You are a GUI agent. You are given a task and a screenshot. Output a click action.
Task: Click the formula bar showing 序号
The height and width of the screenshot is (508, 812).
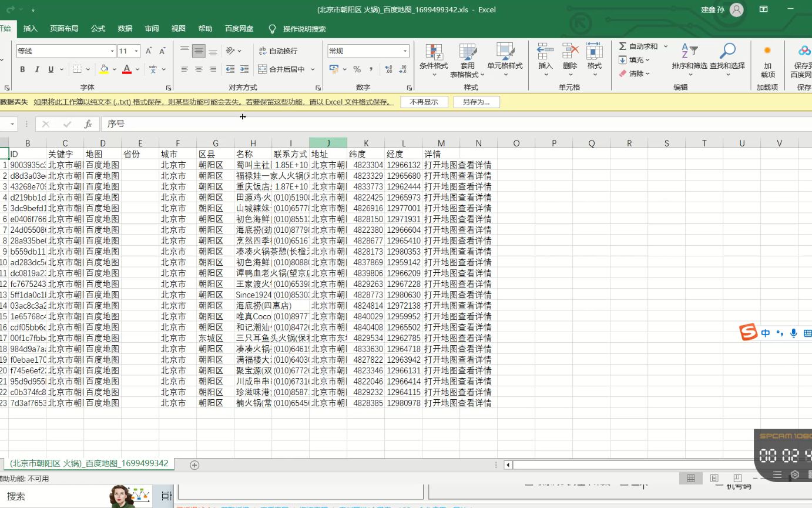click(456, 124)
